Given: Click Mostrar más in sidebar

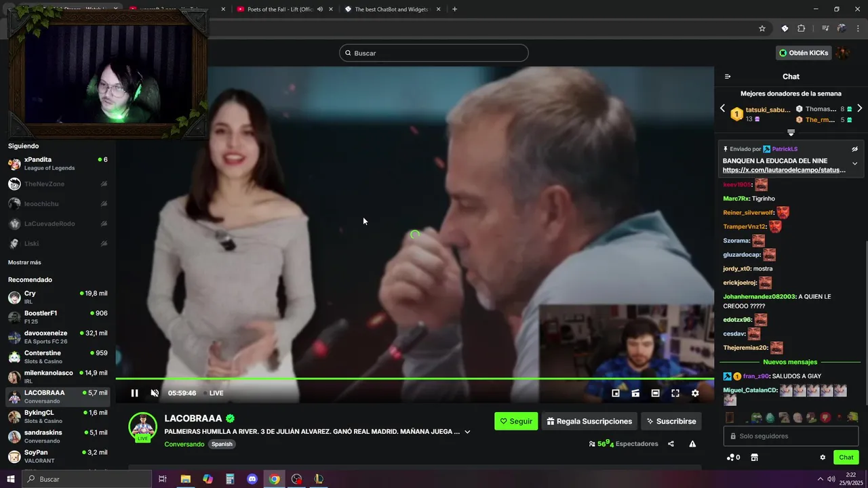Looking at the screenshot, I should pyautogui.click(x=24, y=262).
